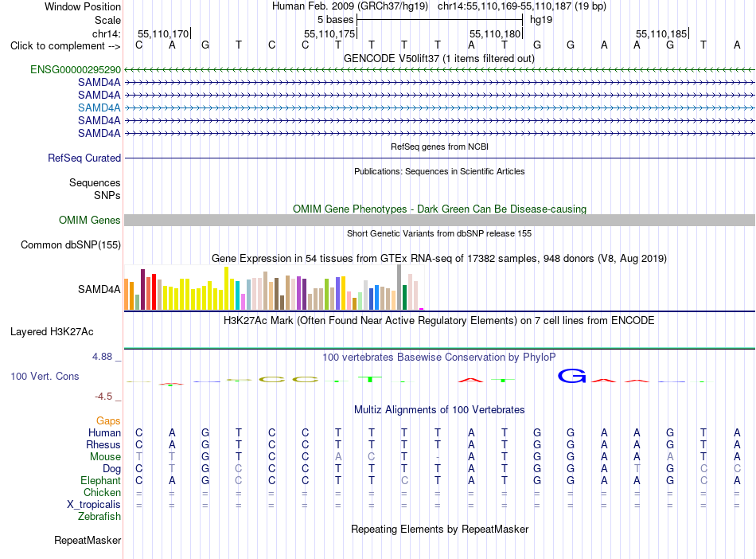
Task: Click 'Publications: Sequences in Scientific Articles' title
Action: pyautogui.click(x=439, y=171)
